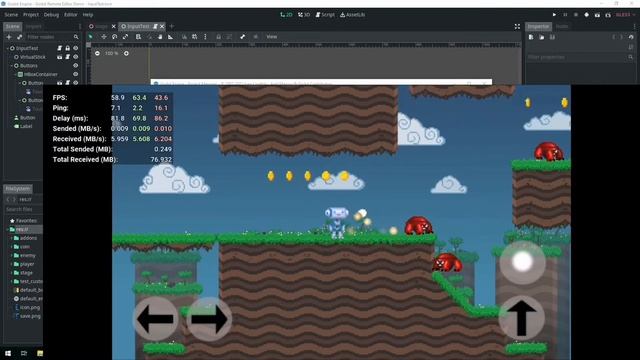Screen dimensions: 640x360
Task: Expand the player folder
Action: pos(11,264)
